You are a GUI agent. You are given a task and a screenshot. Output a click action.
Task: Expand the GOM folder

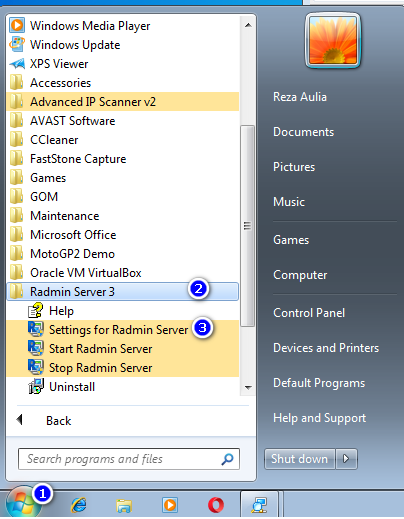(44, 197)
